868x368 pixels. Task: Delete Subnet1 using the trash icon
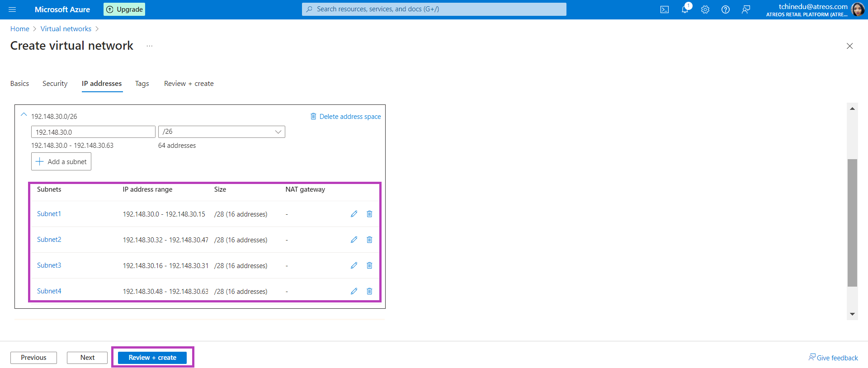tap(369, 214)
